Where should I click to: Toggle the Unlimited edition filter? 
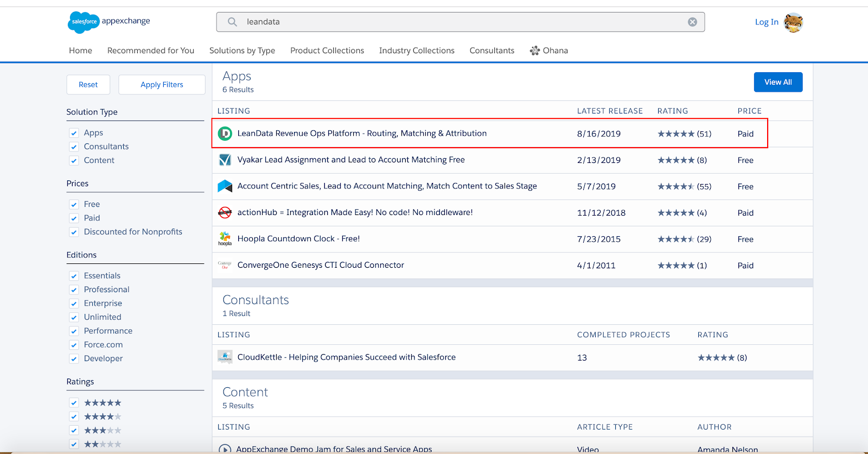pos(74,318)
